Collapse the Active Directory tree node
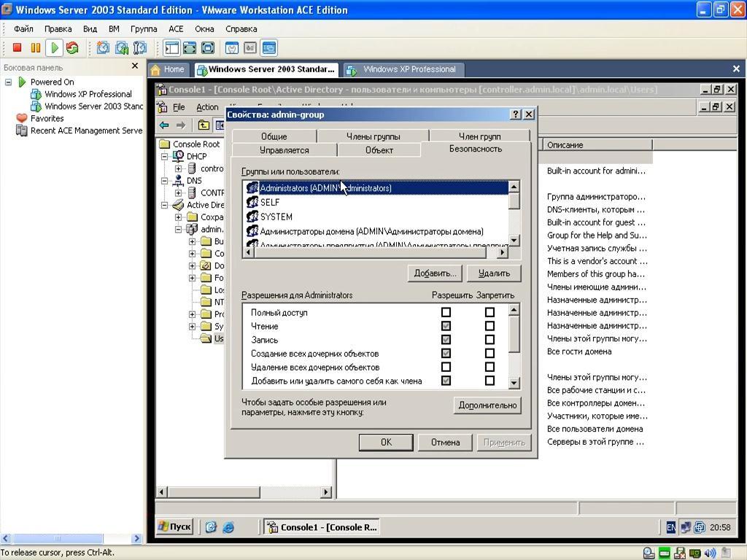This screenshot has height=560, width=747. (x=166, y=205)
